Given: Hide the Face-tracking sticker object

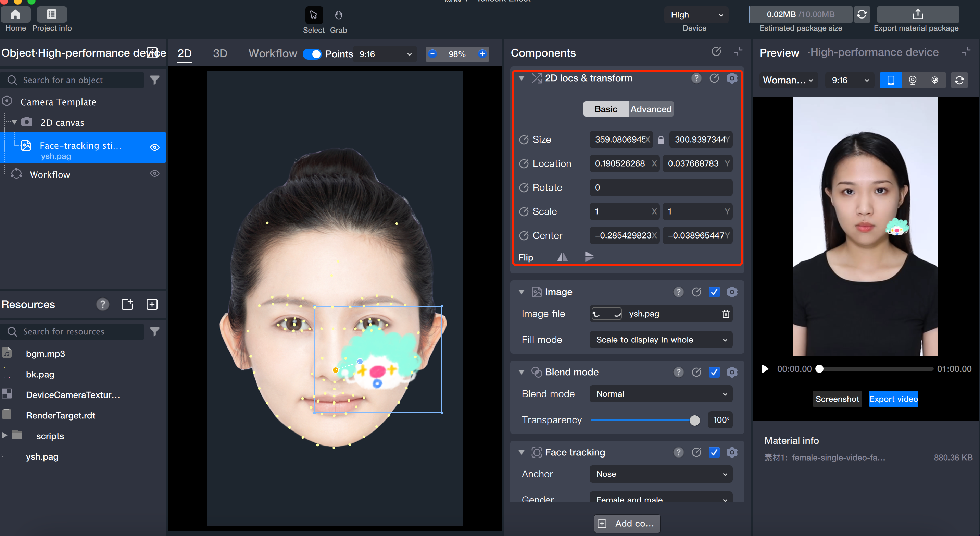Looking at the screenshot, I should tap(154, 147).
